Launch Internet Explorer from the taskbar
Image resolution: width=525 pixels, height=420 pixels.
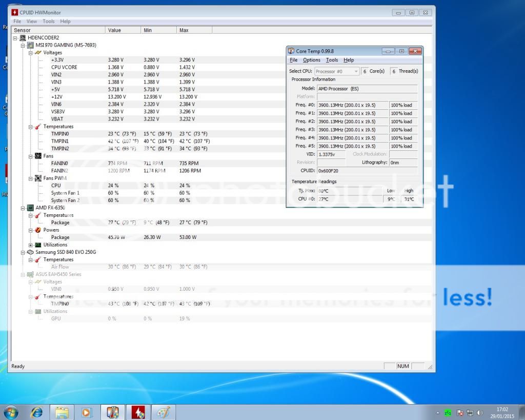(37, 412)
